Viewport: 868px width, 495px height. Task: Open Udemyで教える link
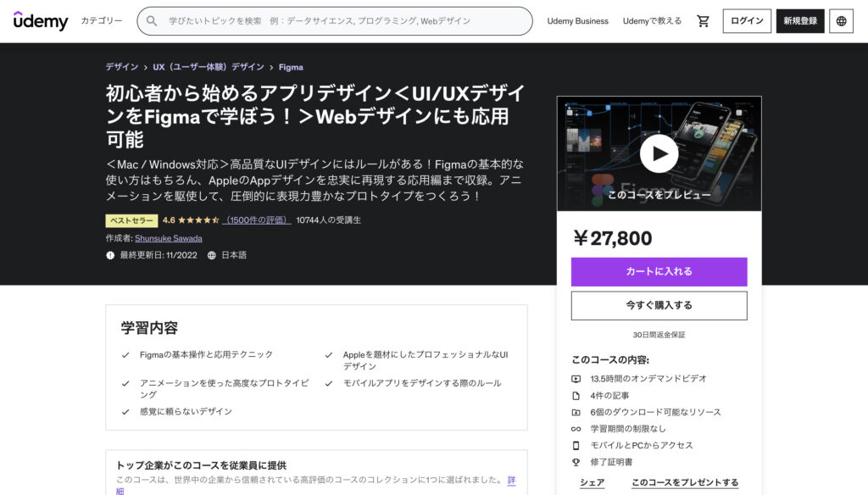click(x=652, y=21)
